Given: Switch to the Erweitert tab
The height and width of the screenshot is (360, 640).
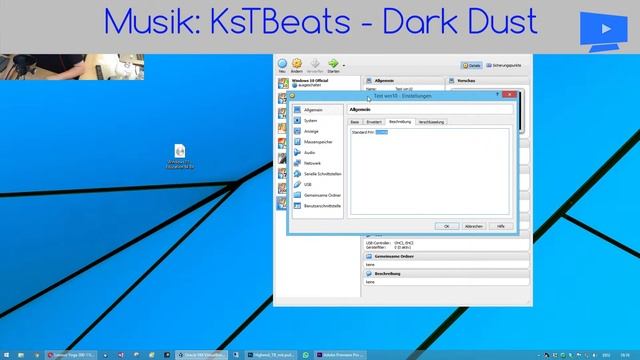Looking at the screenshot, I should click(x=374, y=122).
